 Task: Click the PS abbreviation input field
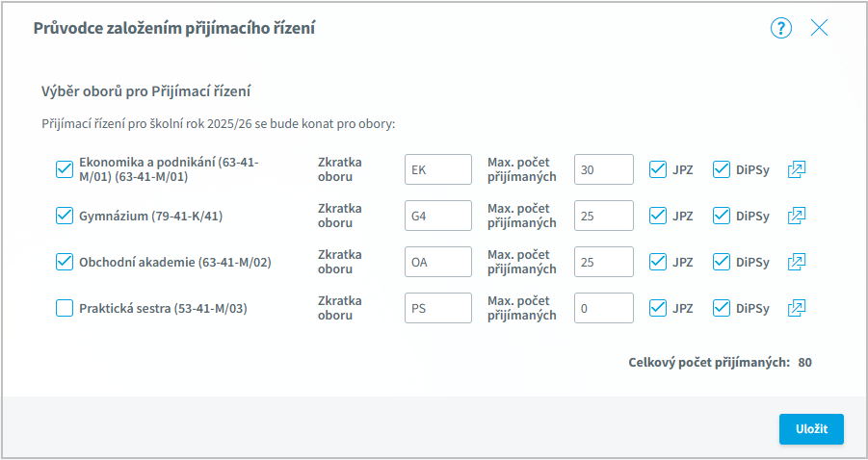tap(438, 308)
